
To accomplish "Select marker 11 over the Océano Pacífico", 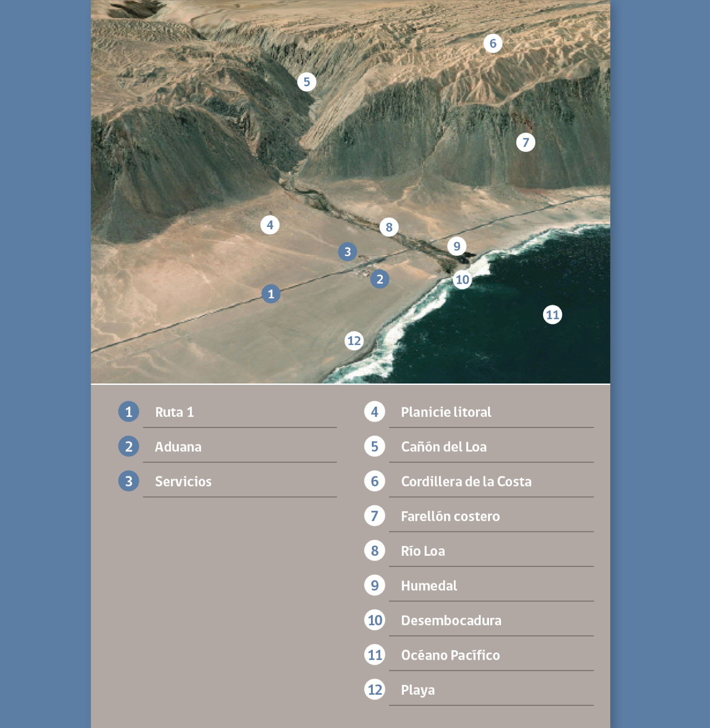I will click(x=553, y=315).
